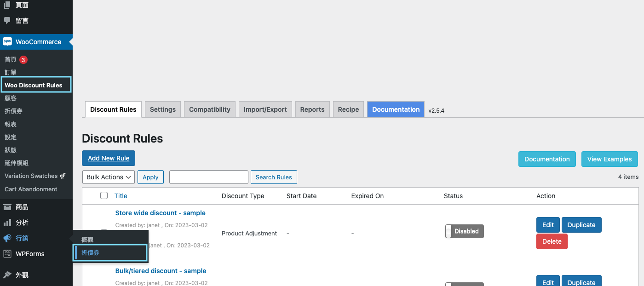Open the Compatibility tab
This screenshot has height=286, width=644.
(210, 109)
